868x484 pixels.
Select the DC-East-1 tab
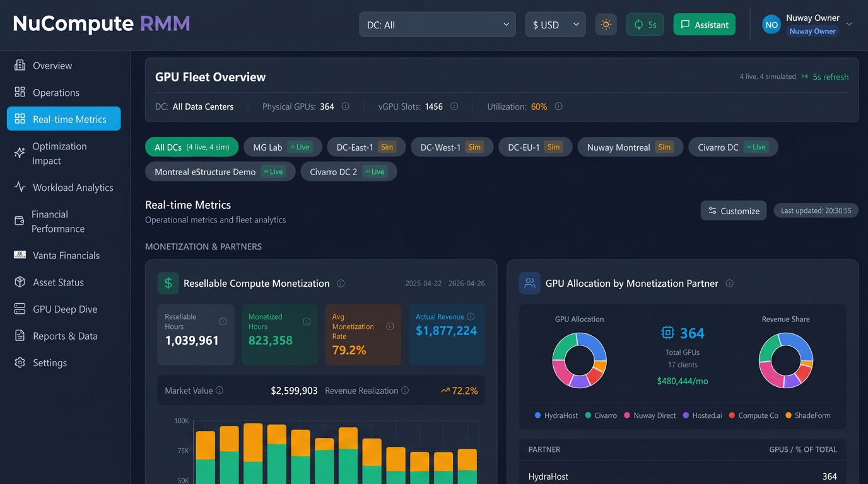367,147
